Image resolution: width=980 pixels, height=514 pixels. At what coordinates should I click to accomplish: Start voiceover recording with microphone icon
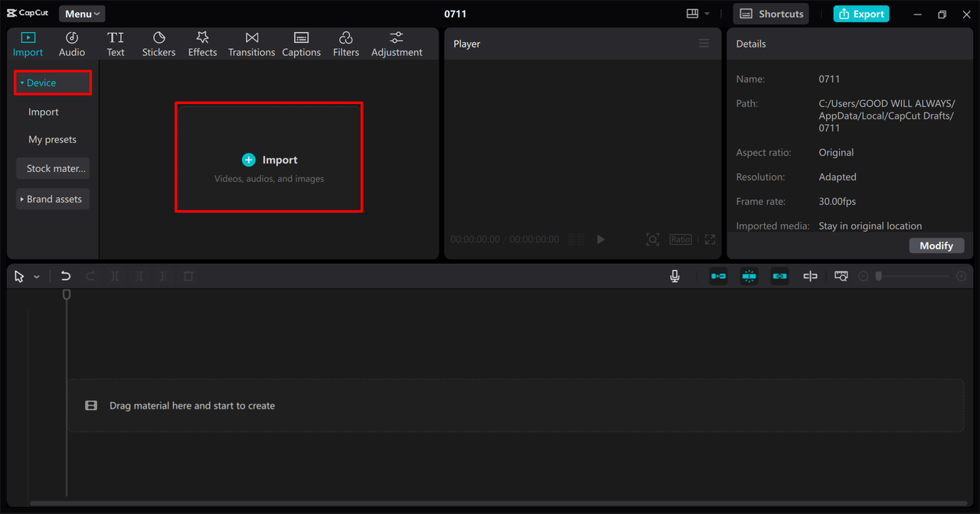675,276
